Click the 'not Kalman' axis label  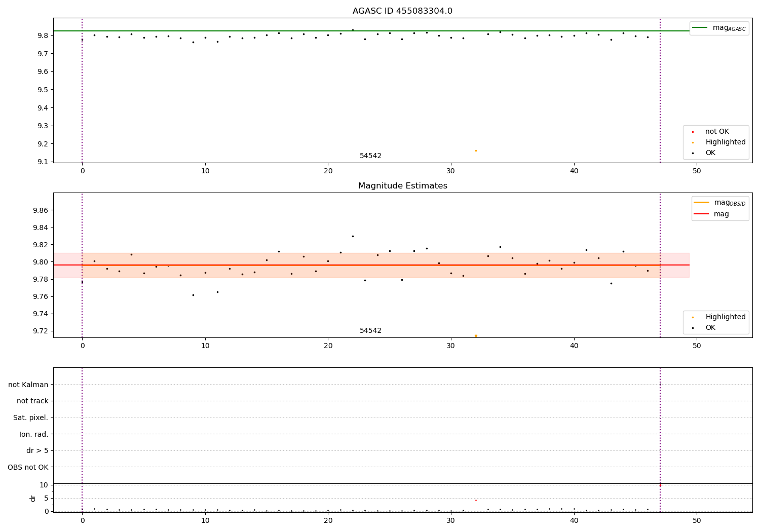click(28, 385)
